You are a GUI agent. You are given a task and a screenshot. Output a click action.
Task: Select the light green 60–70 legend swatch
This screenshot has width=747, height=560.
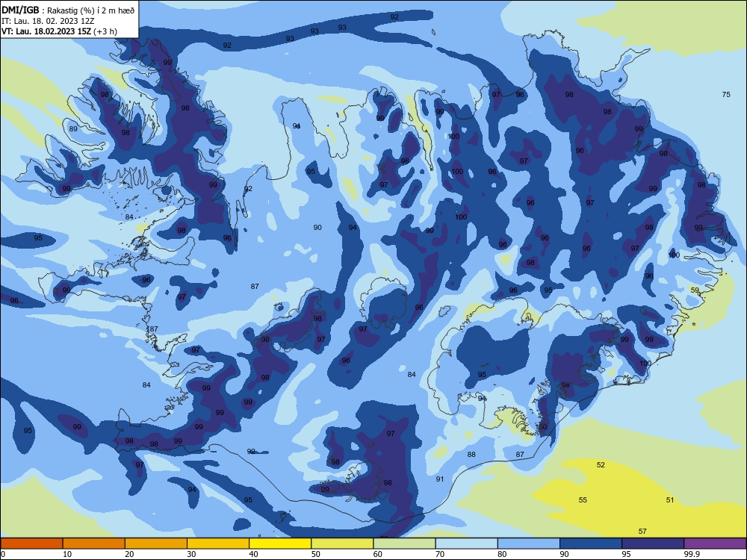[x=404, y=544]
